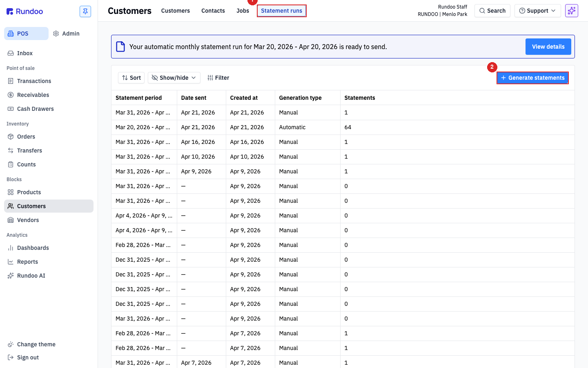Viewport: 588px width, 368px height.
Task: Open the Support dropdown menu
Action: (538, 11)
